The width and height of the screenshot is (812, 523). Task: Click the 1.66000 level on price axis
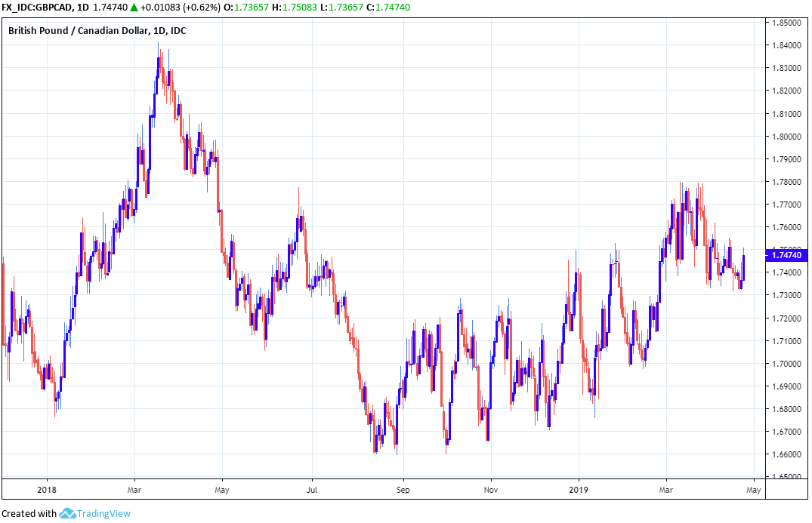tap(786, 454)
